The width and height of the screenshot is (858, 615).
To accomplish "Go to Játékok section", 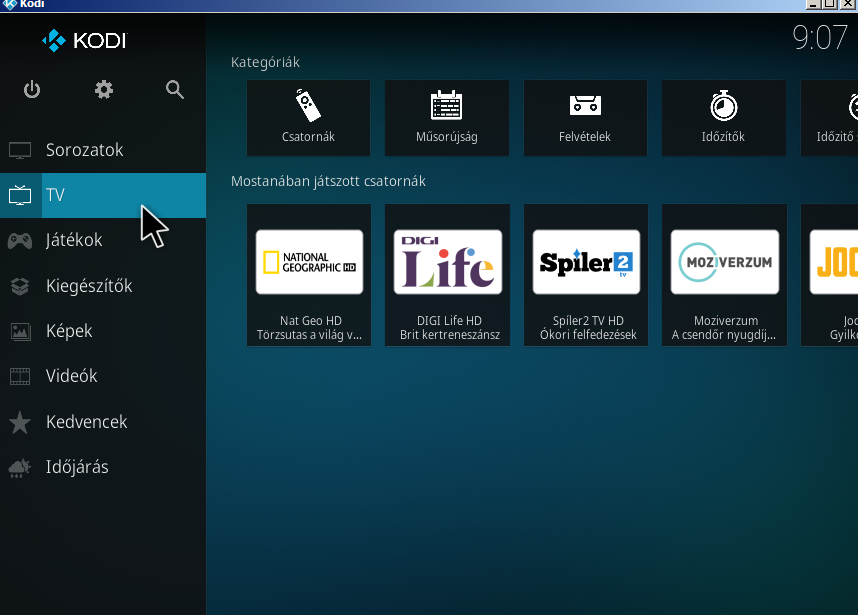I will 103,240.
